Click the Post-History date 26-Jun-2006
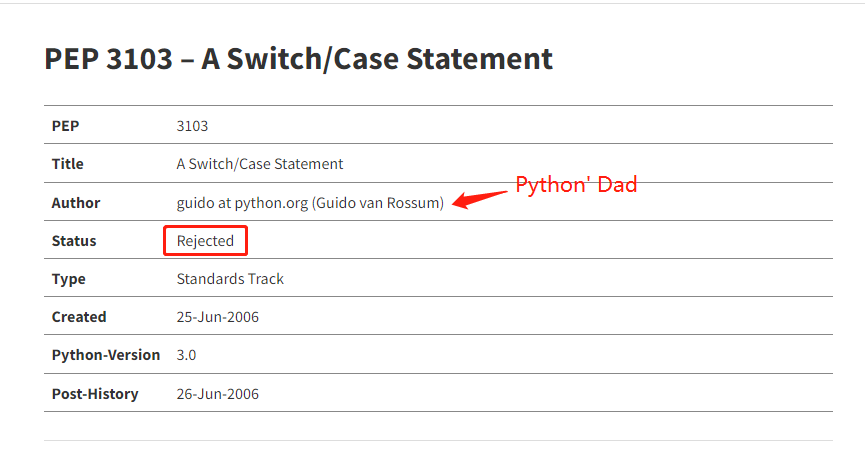The image size is (865, 468). point(218,394)
